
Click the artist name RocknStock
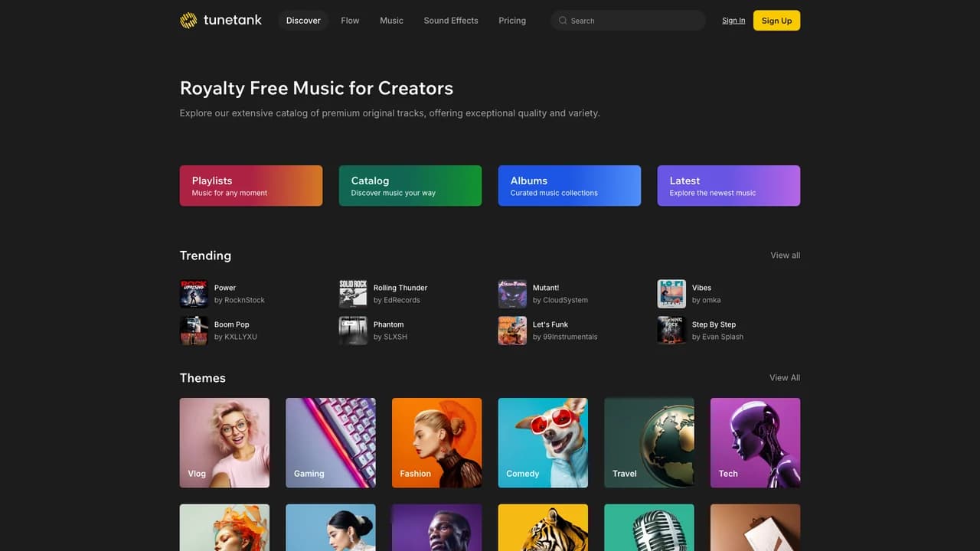244,300
